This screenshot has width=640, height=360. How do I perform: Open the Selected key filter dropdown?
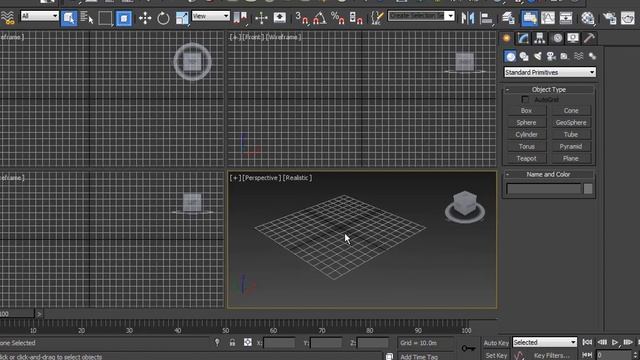tap(544, 342)
